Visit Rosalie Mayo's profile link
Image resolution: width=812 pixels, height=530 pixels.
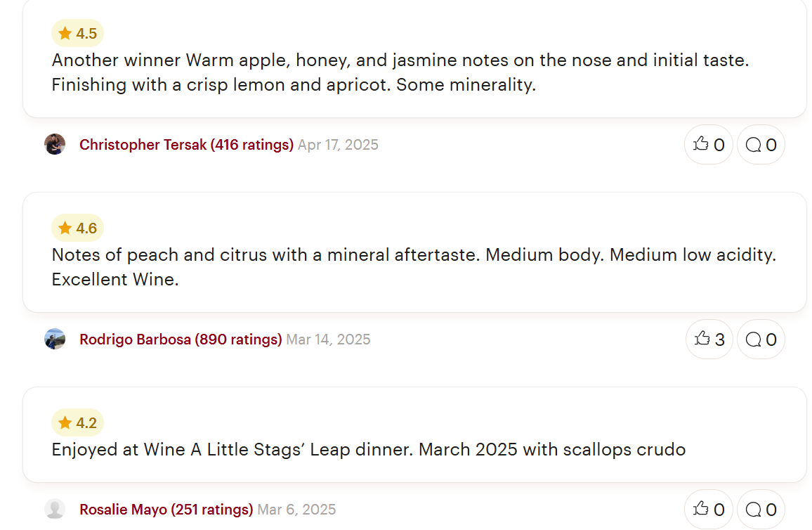click(x=166, y=510)
